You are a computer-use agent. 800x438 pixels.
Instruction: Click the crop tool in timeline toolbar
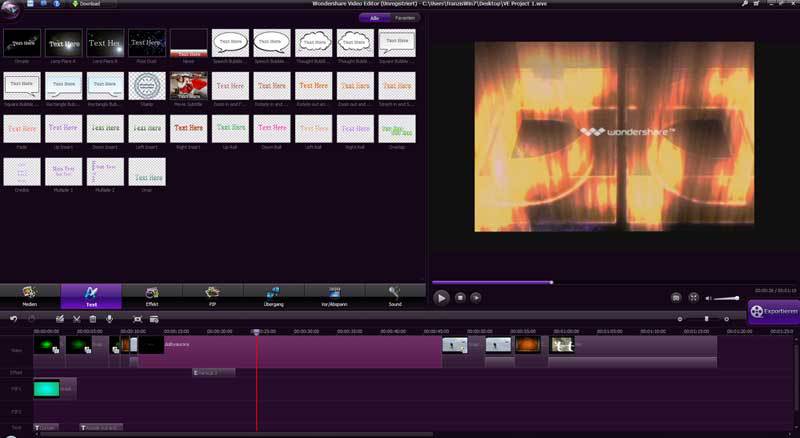pos(137,319)
